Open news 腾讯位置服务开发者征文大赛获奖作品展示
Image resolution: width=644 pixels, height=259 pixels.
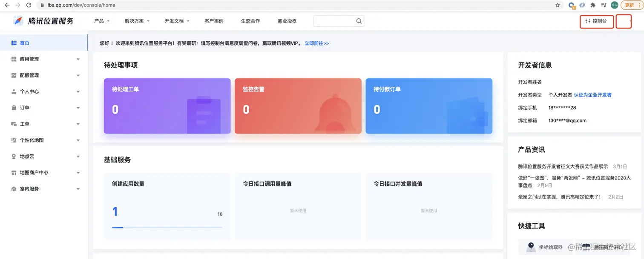coord(563,166)
